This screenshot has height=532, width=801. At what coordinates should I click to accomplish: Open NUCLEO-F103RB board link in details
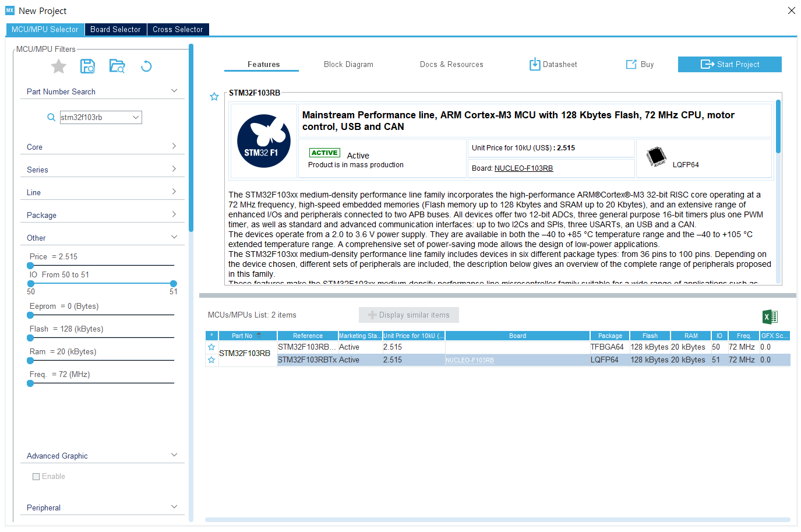524,168
